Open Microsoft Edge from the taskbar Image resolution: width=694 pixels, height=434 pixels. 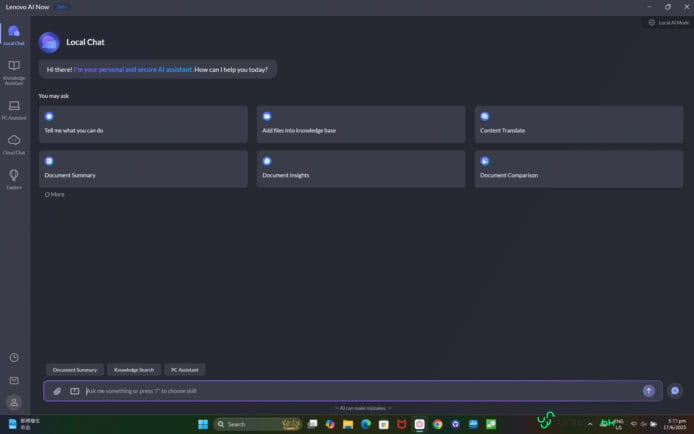click(x=366, y=424)
